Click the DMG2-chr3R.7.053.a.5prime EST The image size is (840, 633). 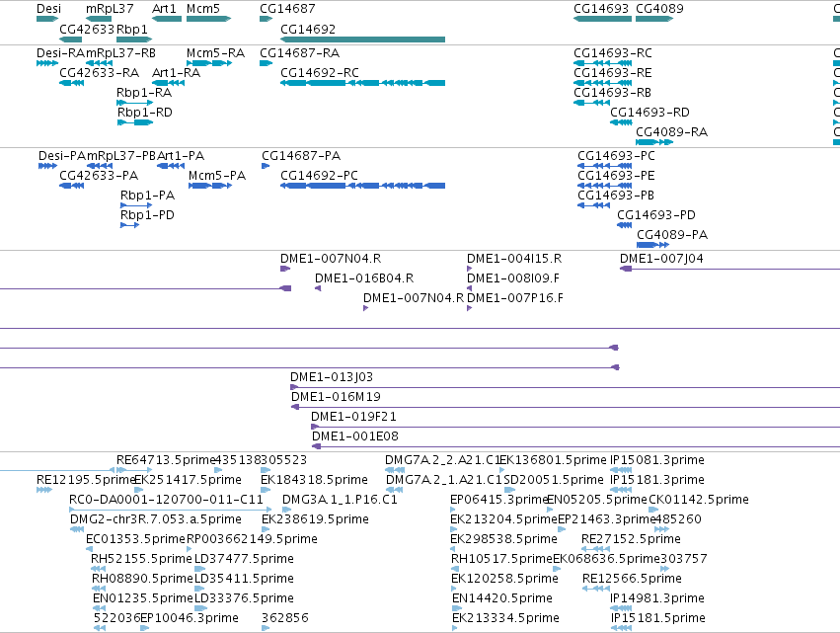click(x=77, y=529)
